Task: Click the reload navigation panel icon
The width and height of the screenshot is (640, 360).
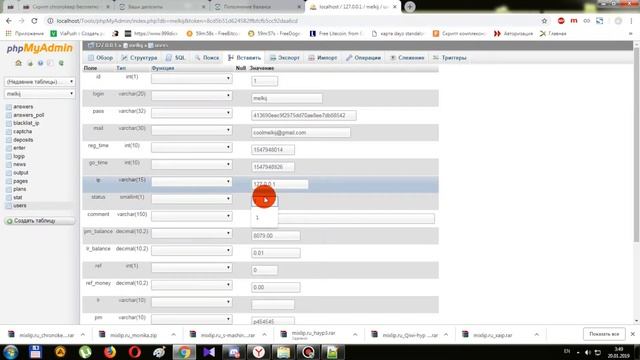Action: tap(61, 63)
